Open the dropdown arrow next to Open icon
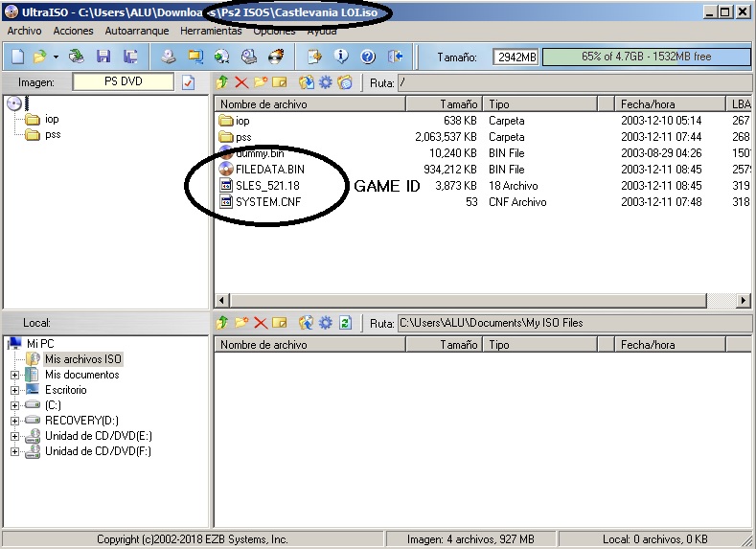The image size is (756, 549). click(x=56, y=57)
